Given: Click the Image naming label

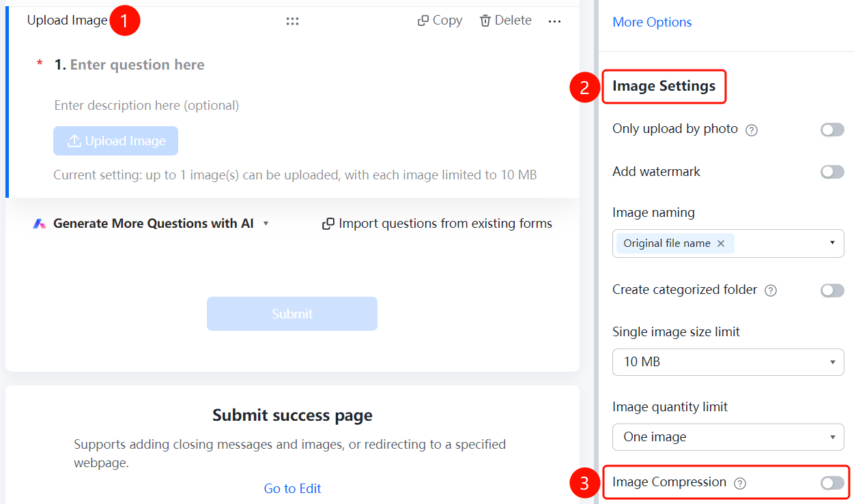Looking at the screenshot, I should pos(653,213).
